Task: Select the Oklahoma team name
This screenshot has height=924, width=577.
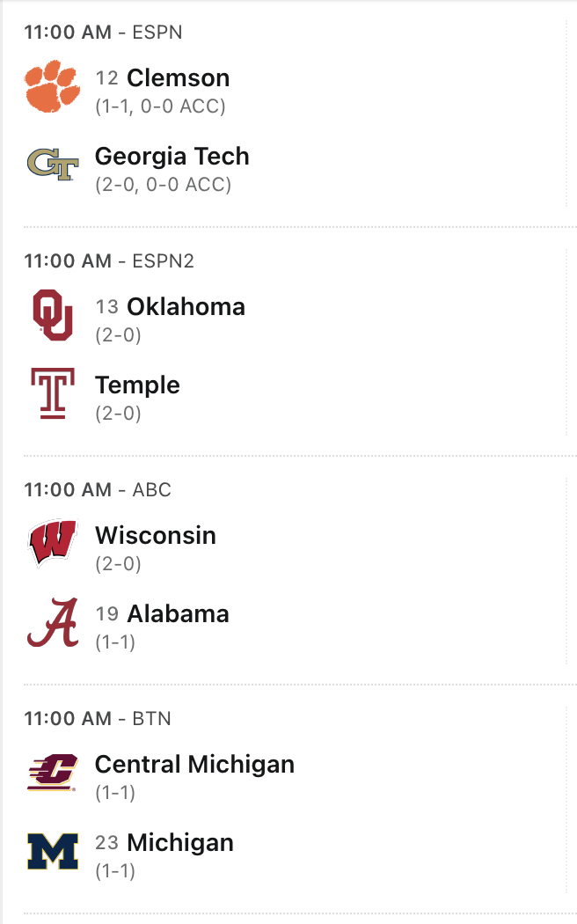Action: click(186, 306)
